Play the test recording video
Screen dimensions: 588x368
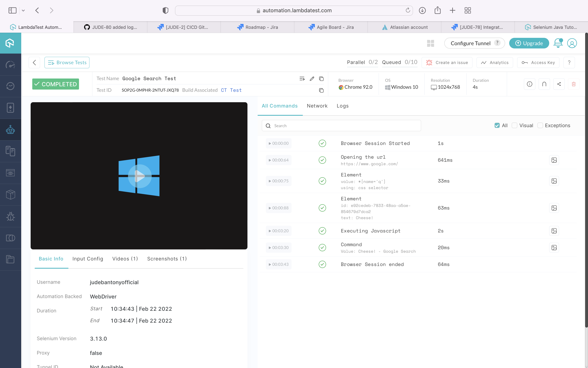[x=139, y=176]
